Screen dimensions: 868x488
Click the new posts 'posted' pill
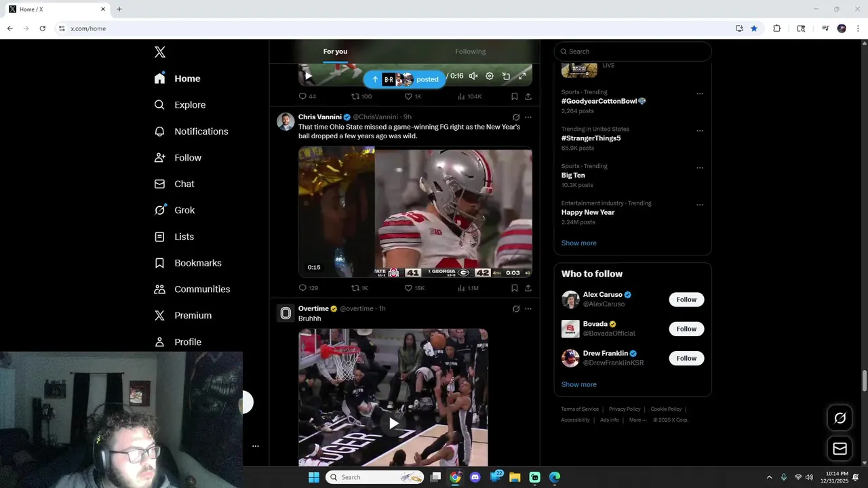[405, 79]
